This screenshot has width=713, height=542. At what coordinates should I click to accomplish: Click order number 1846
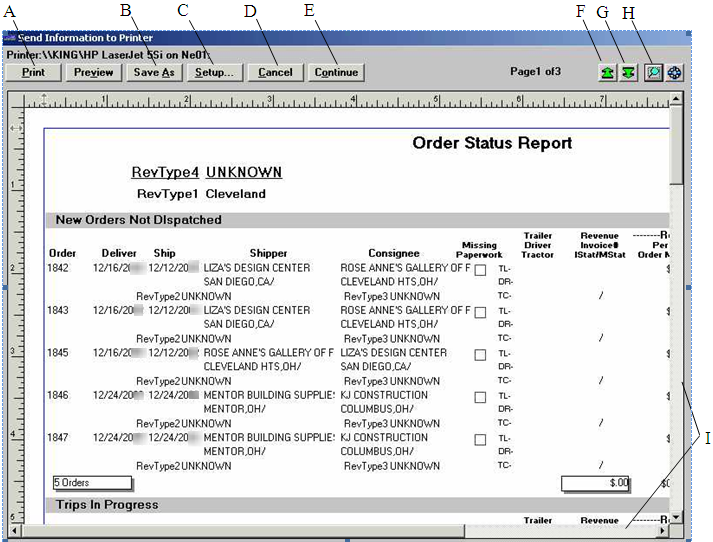click(58, 395)
